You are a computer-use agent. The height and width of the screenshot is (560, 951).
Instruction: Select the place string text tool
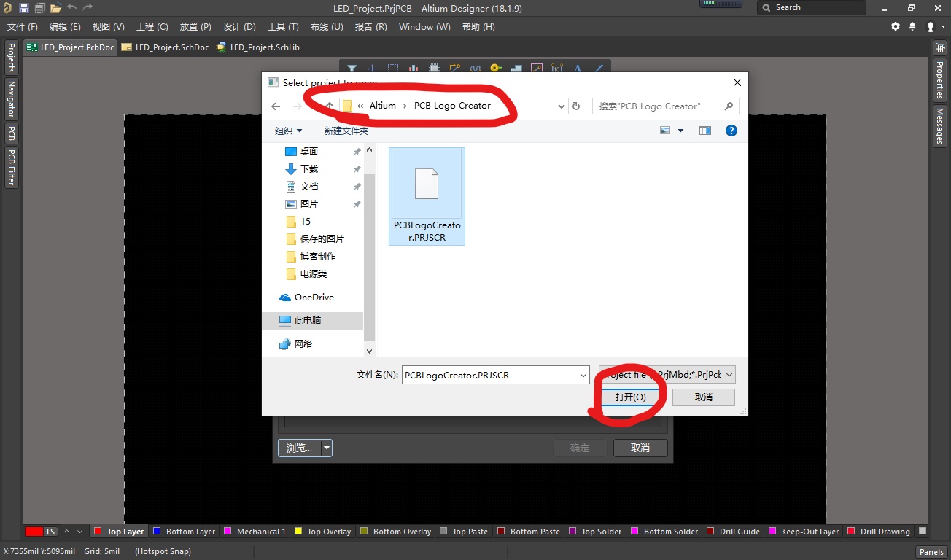tap(578, 69)
